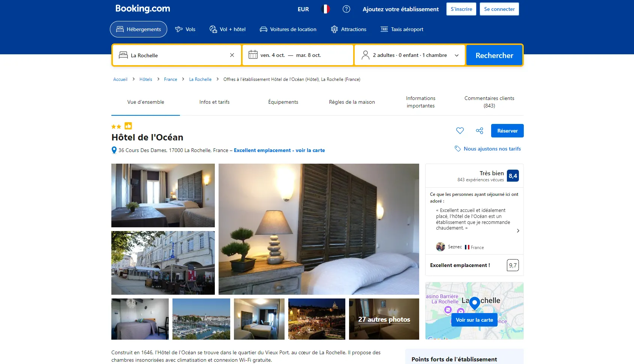Open the help question mark icon
This screenshot has height=364, width=634.
(x=346, y=9)
